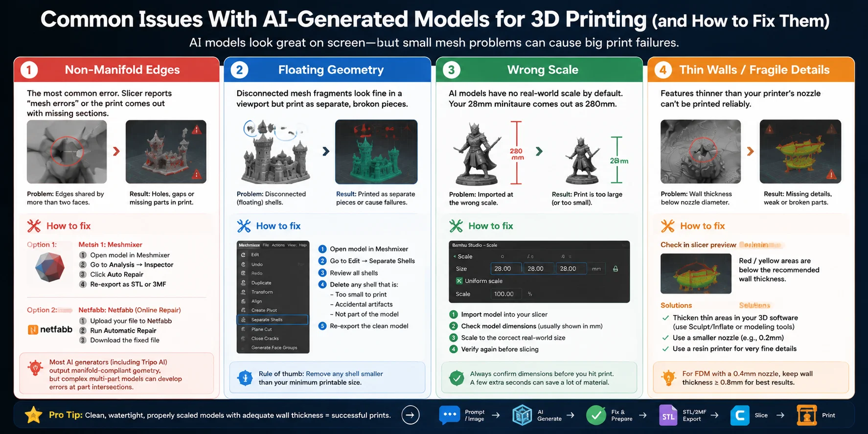
Task: Click the yellow star Pro Tip icon
Action: point(34,415)
